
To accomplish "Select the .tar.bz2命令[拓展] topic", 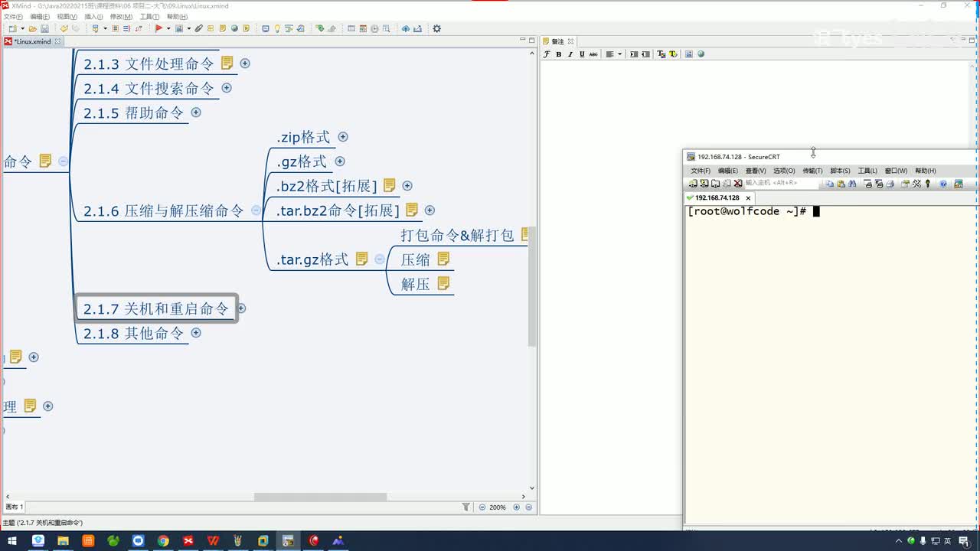I will (x=338, y=210).
